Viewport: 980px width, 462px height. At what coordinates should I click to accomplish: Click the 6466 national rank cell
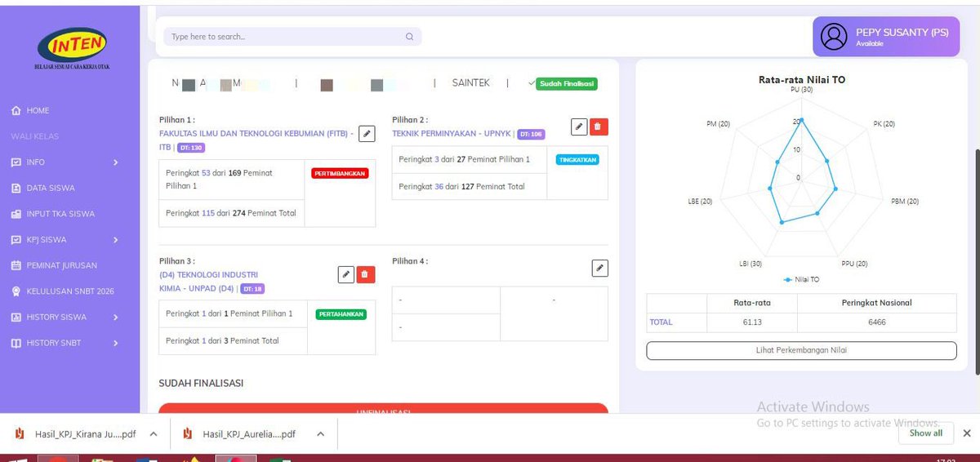click(x=877, y=322)
